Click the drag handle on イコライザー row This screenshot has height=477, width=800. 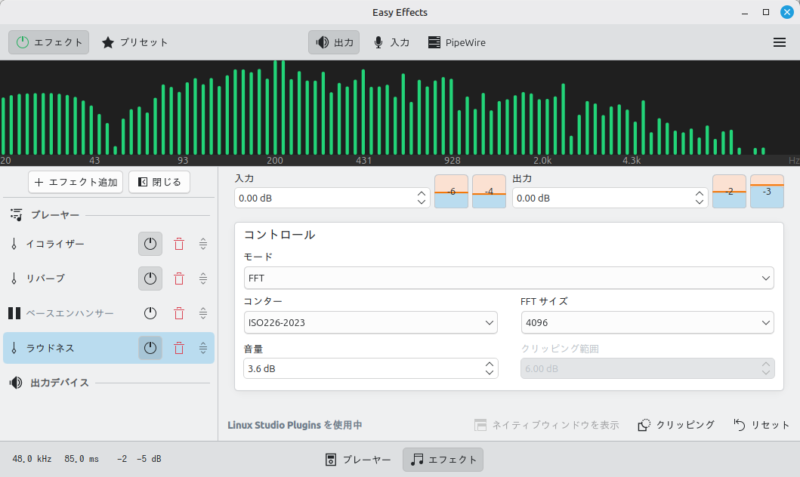(x=203, y=244)
